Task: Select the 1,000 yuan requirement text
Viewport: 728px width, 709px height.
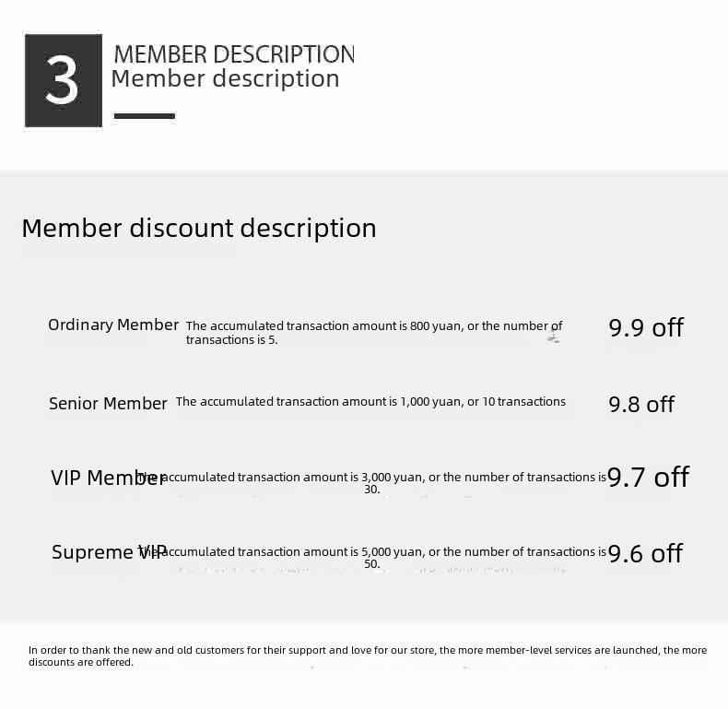Action: pos(370,401)
